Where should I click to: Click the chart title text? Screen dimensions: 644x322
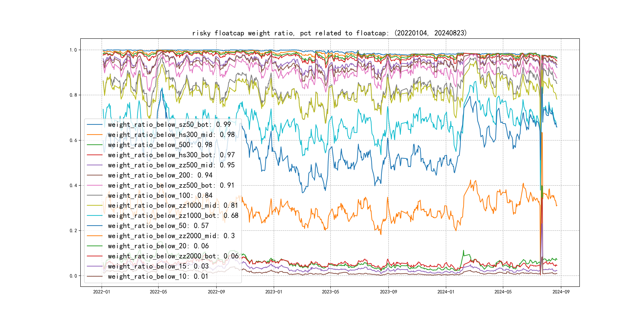[x=329, y=33]
